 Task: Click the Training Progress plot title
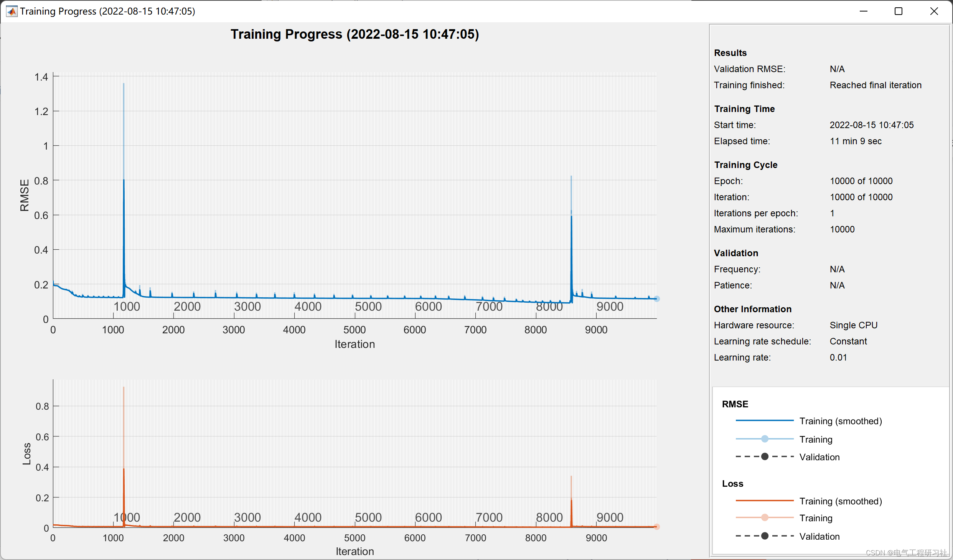354,34
